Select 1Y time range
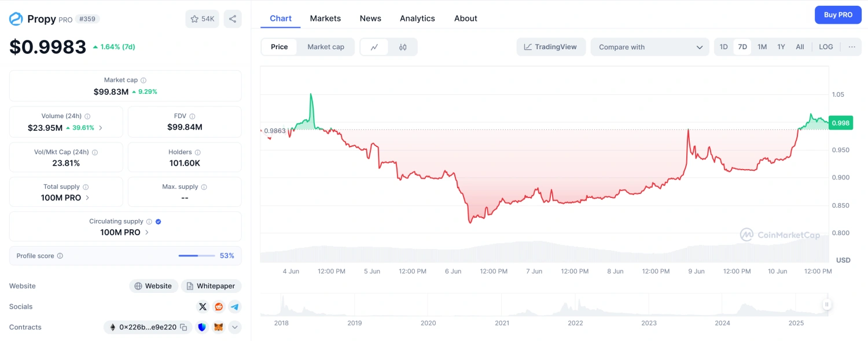Viewport: 868px width, 341px height. click(x=781, y=47)
